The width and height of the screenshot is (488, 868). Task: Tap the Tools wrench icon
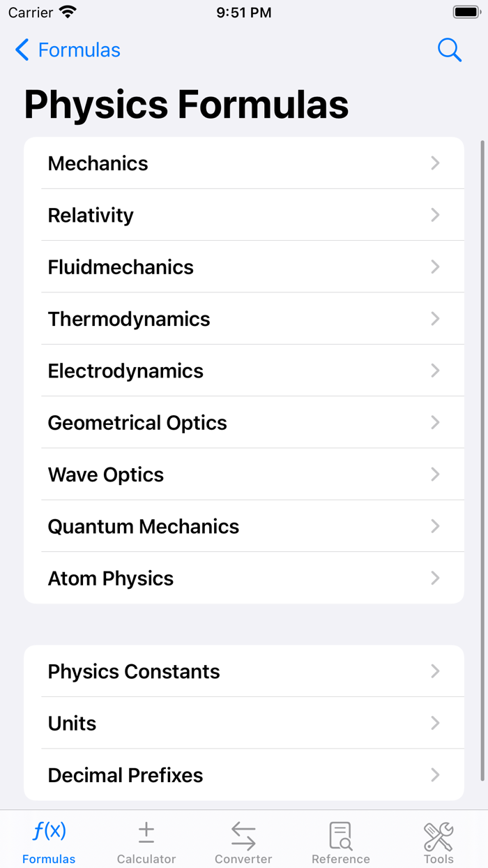(439, 830)
